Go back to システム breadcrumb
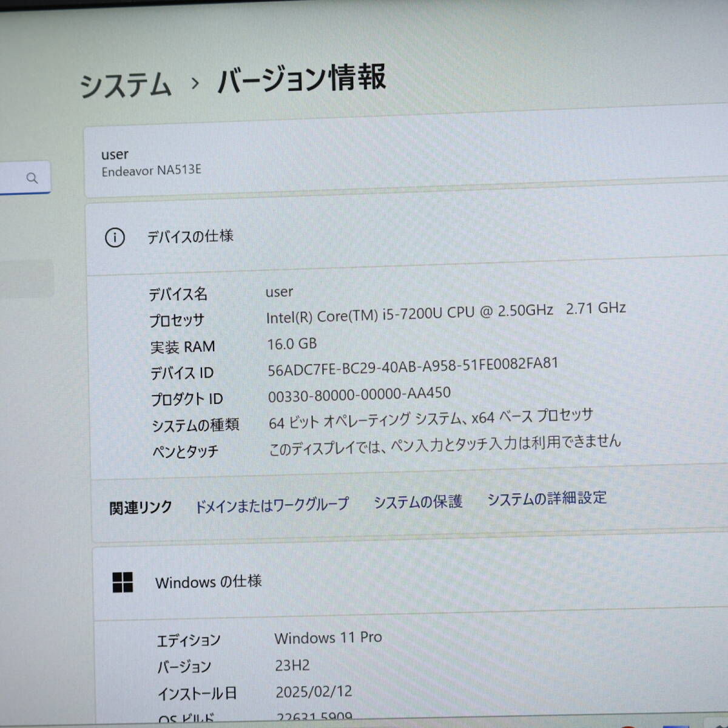 (126, 85)
